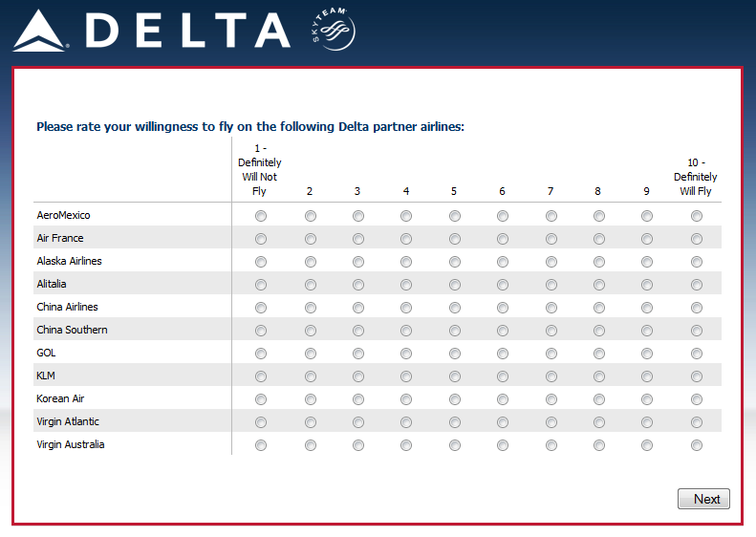
Task: Choose rating 6 for Korean Air
Action: 502,399
